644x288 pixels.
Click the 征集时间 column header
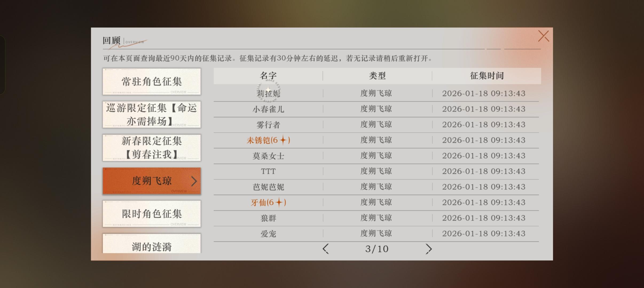tap(486, 76)
